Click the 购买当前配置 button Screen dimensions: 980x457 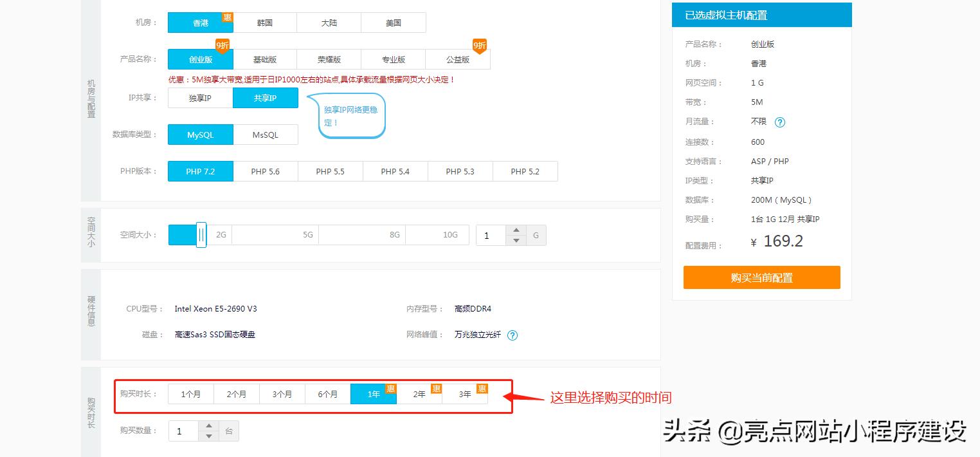761,277
